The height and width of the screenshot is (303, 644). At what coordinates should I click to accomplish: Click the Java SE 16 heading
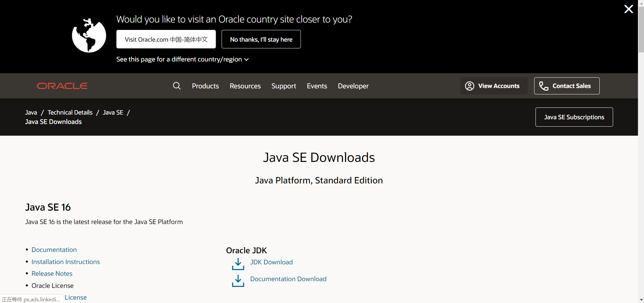48,207
